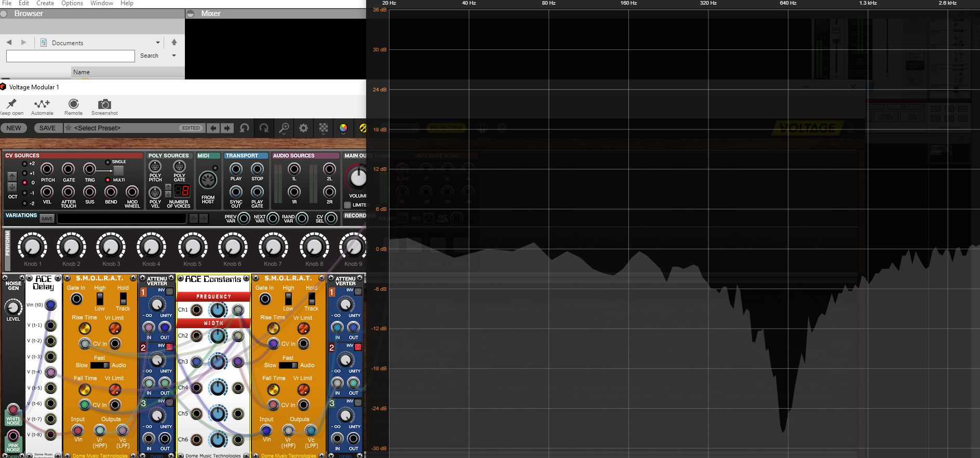Click the previous variation arrow button
The height and width of the screenshot is (458, 980).
193,219
